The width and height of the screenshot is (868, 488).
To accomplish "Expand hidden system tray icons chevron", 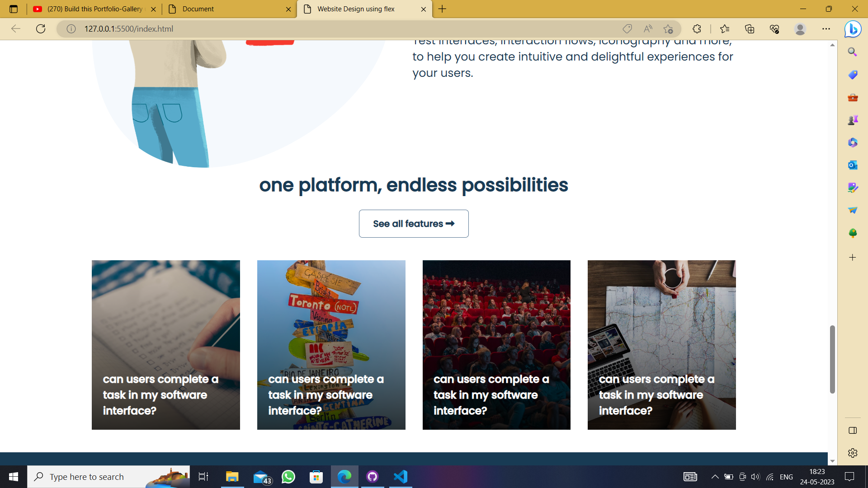I will click(715, 477).
